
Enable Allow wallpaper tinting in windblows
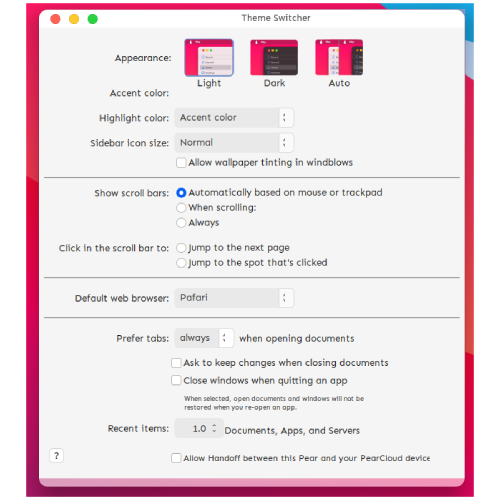181,163
